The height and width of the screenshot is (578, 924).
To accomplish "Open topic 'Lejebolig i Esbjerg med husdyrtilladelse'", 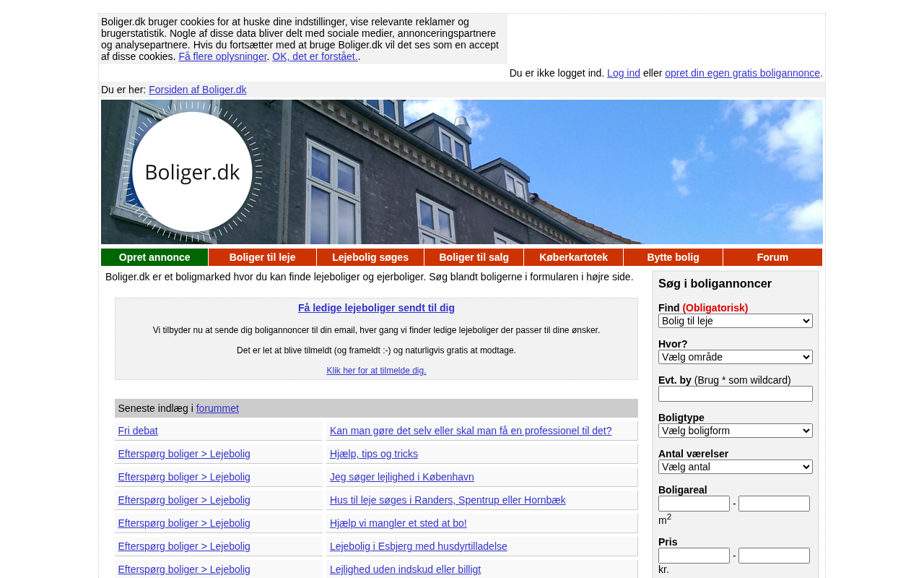I will tap(419, 546).
